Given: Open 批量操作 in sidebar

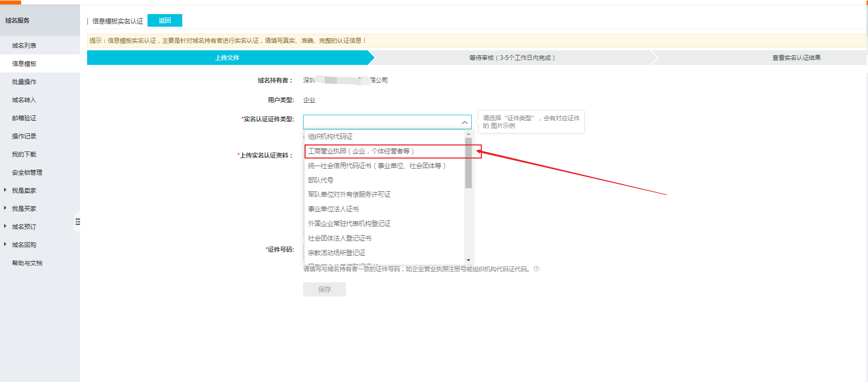Looking at the screenshot, I should point(24,82).
